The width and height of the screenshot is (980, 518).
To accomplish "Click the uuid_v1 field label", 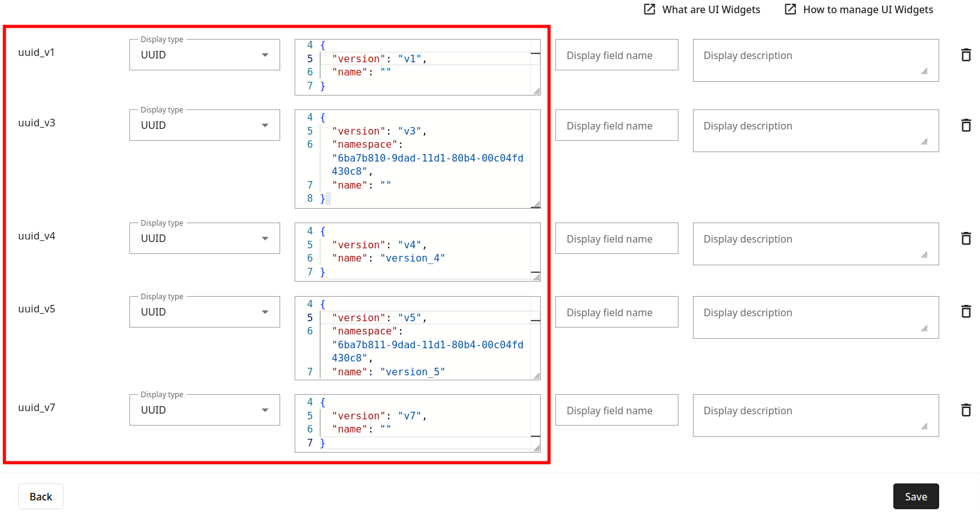I will pyautogui.click(x=36, y=52).
